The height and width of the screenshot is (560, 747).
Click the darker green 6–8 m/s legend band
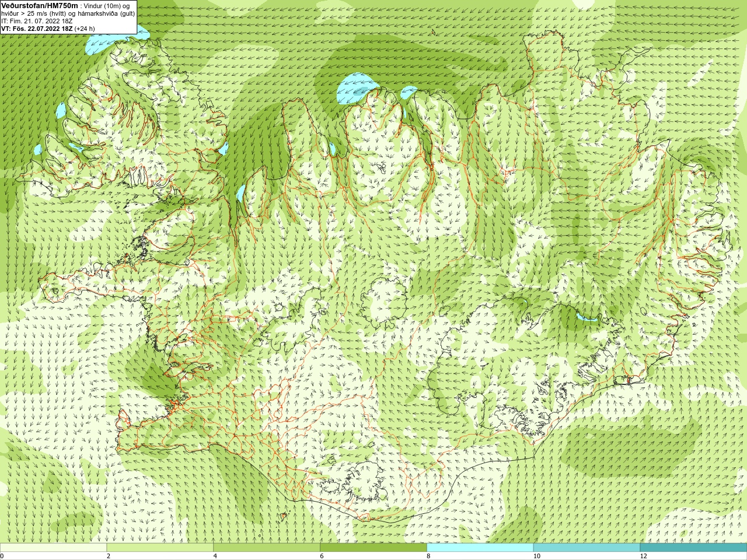click(373, 548)
